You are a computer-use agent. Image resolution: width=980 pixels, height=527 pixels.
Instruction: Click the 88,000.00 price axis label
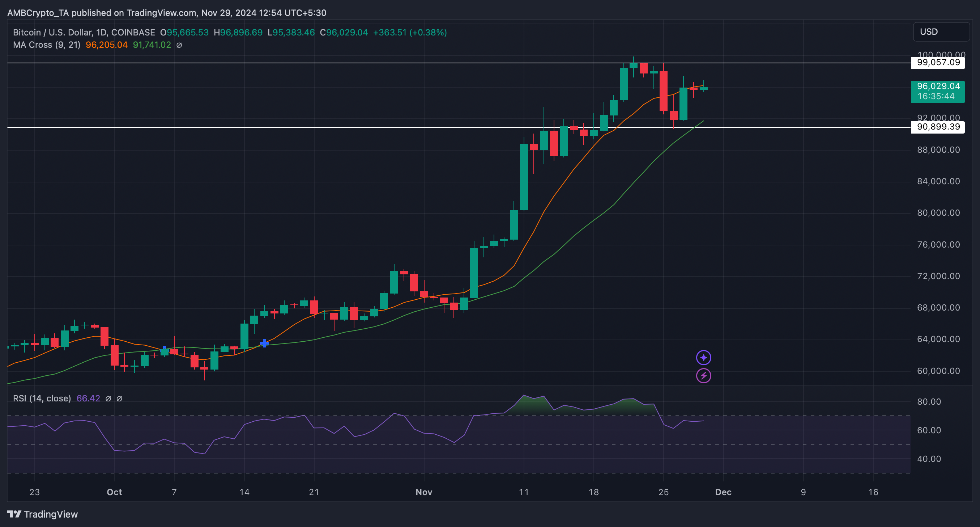point(938,149)
